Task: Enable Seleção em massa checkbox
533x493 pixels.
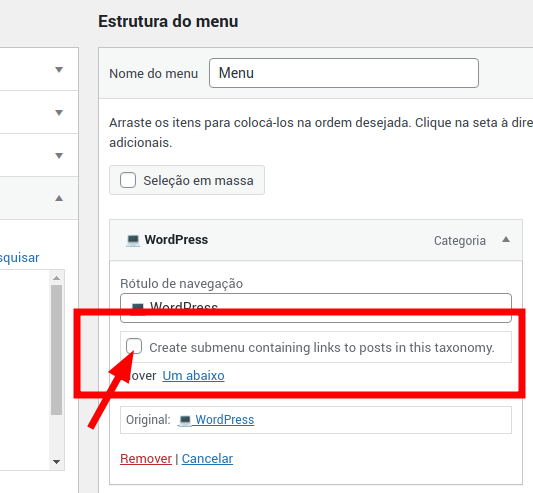Action: [128, 180]
